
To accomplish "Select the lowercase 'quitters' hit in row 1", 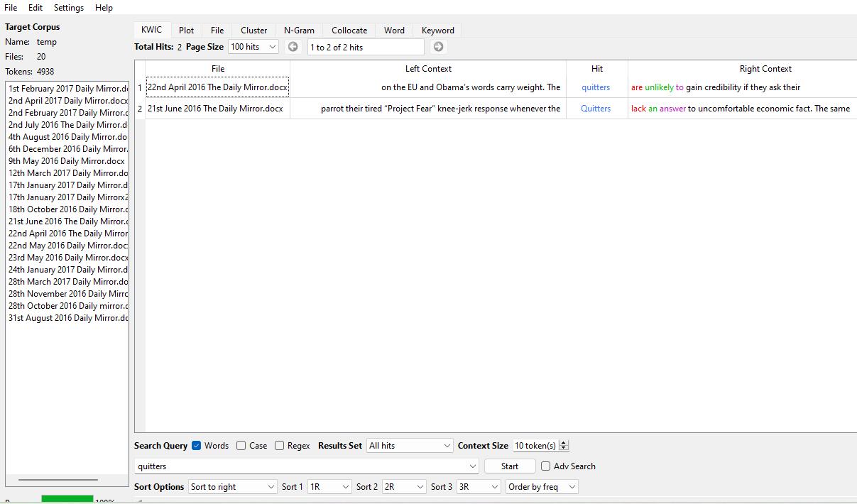I will pos(596,87).
